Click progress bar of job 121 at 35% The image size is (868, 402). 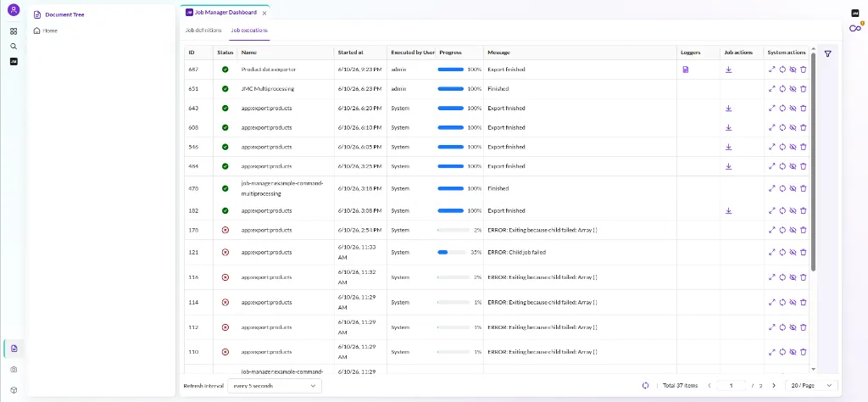tap(451, 253)
